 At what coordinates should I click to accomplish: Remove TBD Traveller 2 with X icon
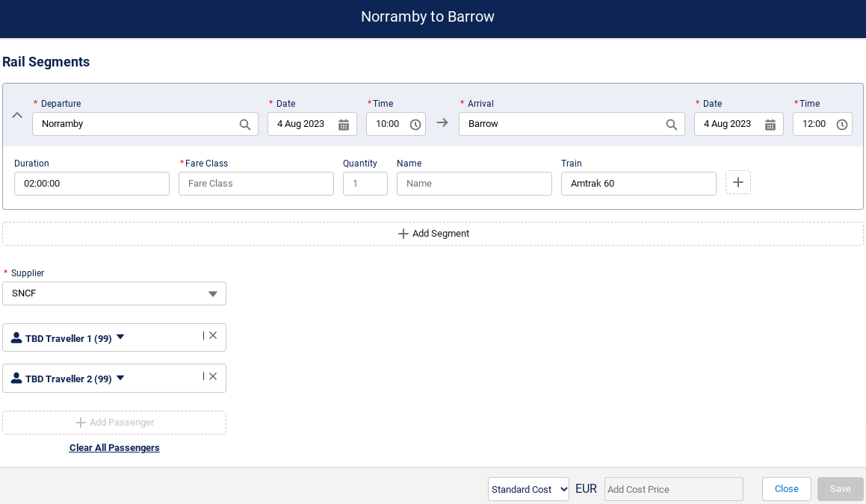(x=213, y=376)
